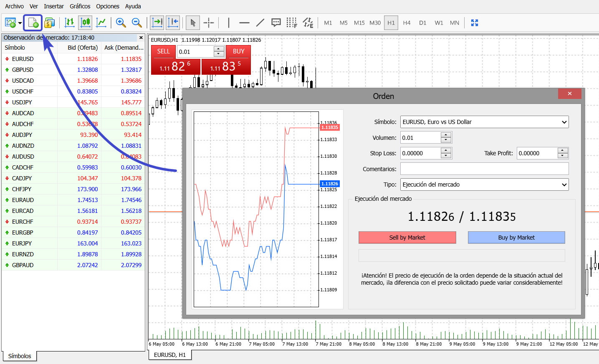Increase one-click volume with up arrow

tap(219, 49)
